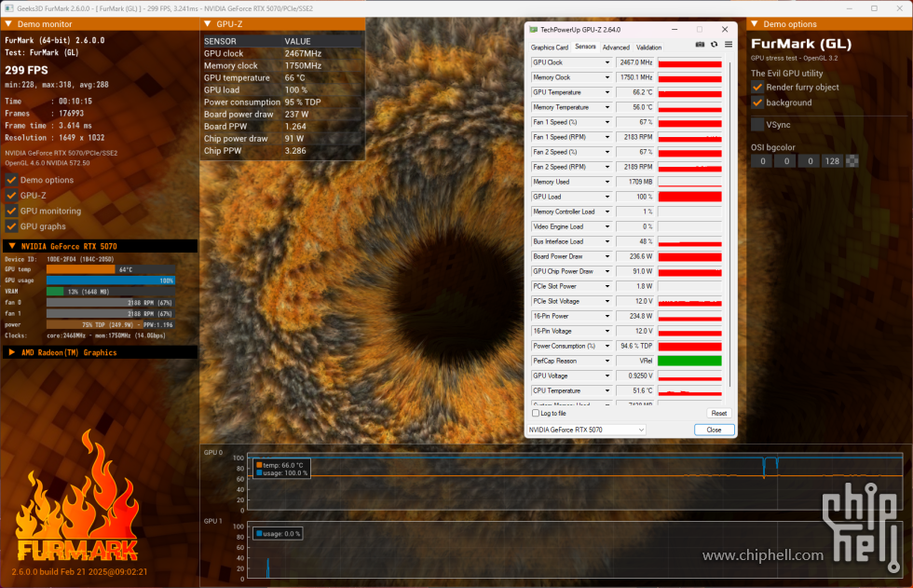The width and height of the screenshot is (913, 588).
Task: Click the GPU Clock value 2467.0 MHz
Action: 635,62
